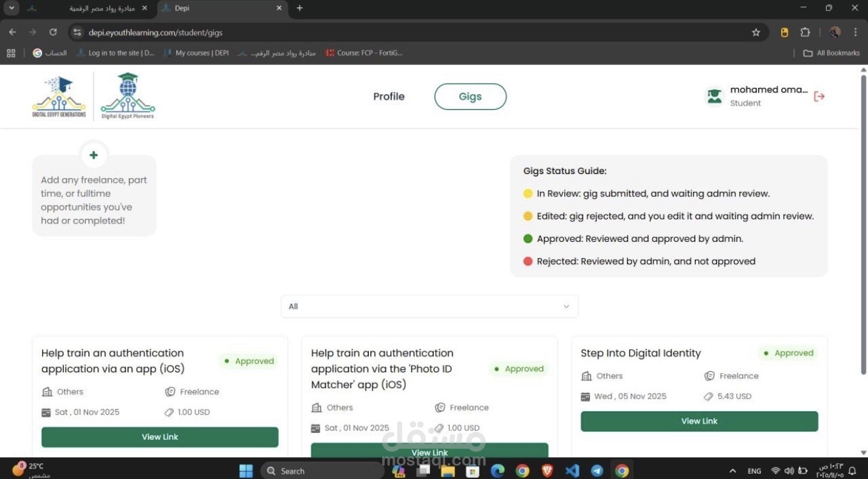Open the Windows Start menu
Image resolution: width=868 pixels, height=479 pixels.
[x=246, y=470]
